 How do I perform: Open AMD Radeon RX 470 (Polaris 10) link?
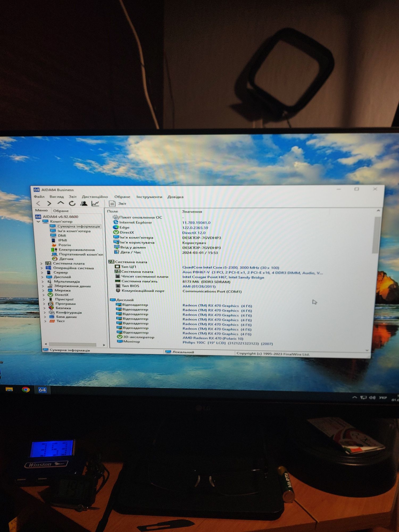213,338
